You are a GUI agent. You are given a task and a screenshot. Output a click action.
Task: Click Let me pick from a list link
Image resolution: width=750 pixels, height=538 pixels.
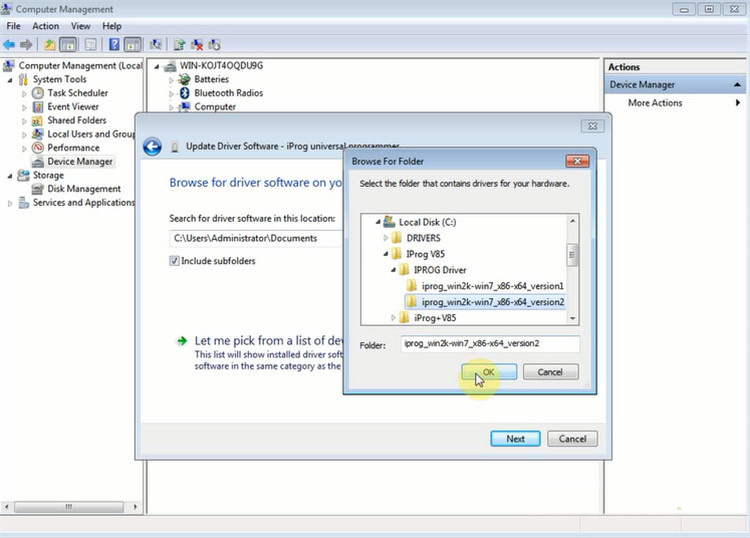tap(269, 340)
